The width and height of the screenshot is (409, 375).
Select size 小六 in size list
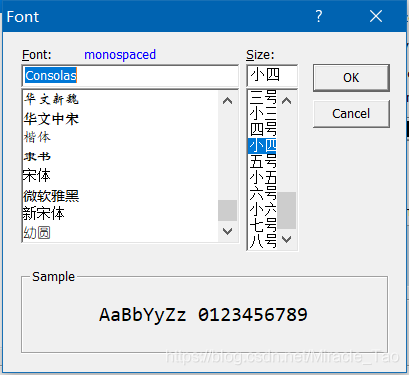click(263, 210)
